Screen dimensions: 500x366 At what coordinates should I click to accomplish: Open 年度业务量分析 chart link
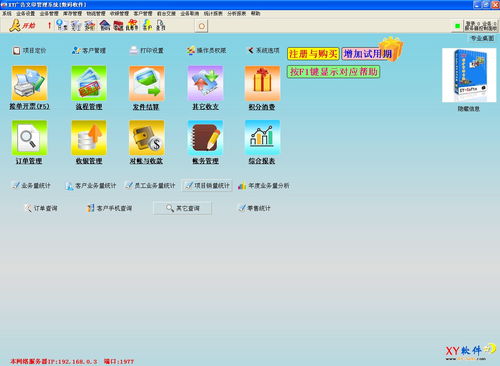point(263,186)
